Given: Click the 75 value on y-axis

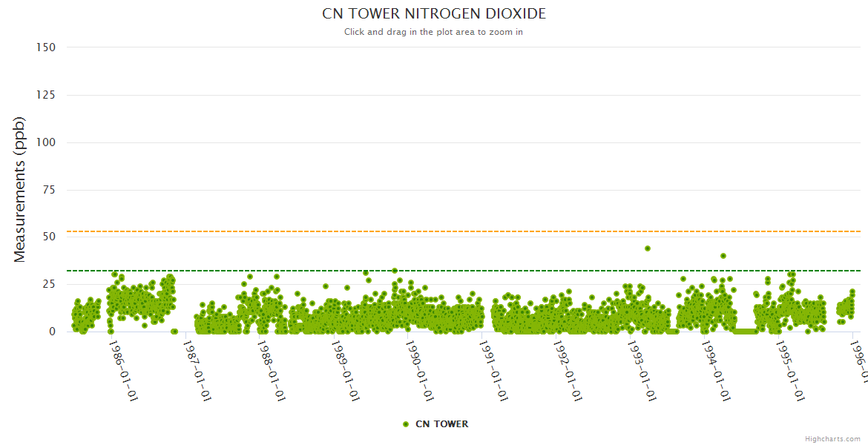Looking at the screenshot, I should (49, 190).
